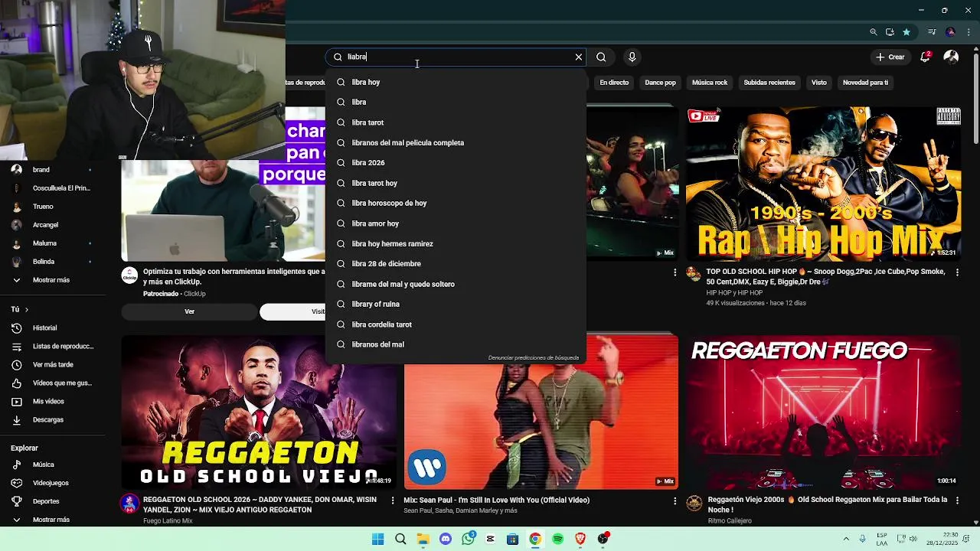Select the En directo filter chip

(614, 83)
